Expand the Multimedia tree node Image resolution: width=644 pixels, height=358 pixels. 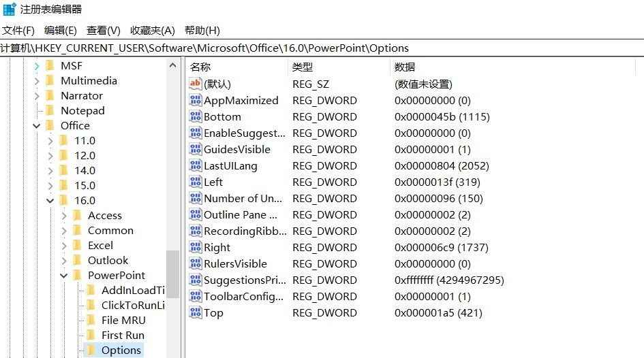coord(37,81)
